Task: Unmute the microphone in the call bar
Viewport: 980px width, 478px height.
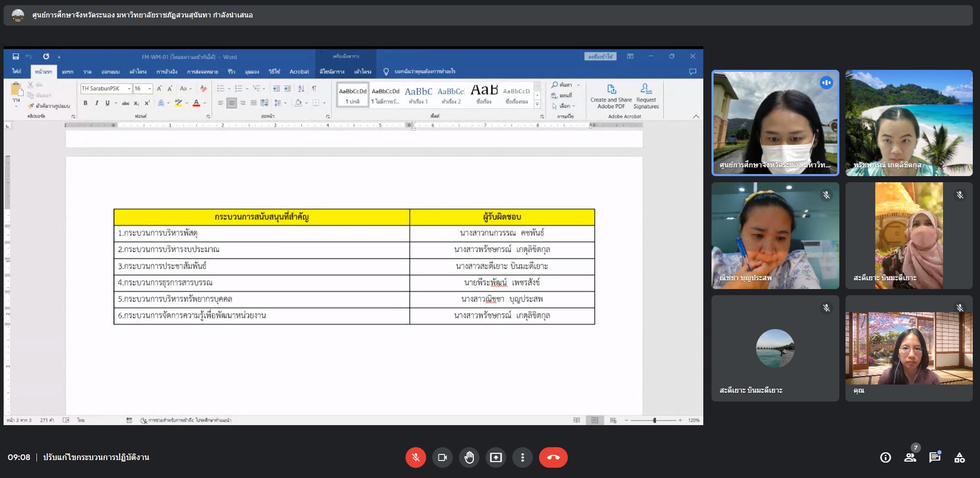Action: pos(416,457)
